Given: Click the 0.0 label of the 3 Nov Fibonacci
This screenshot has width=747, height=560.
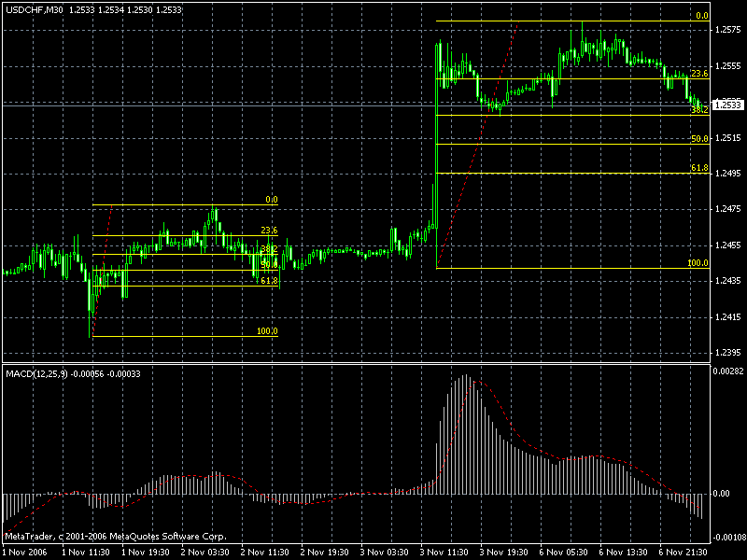Looking at the screenshot, I should (702, 16).
